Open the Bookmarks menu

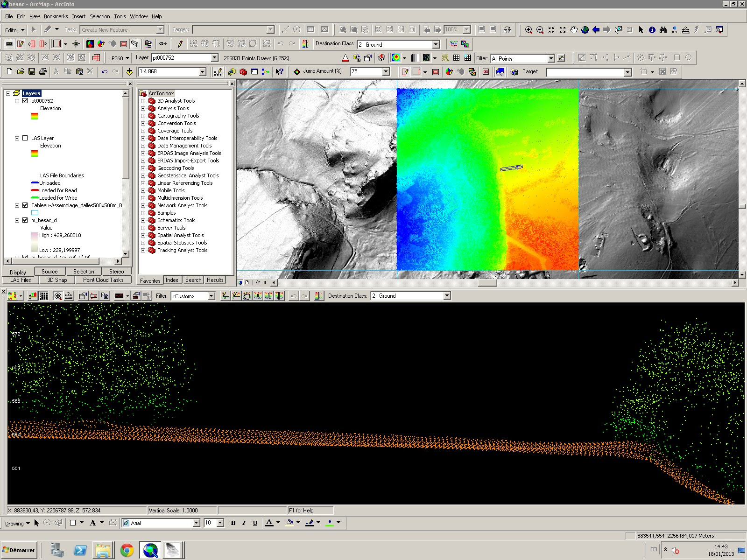pos(56,16)
